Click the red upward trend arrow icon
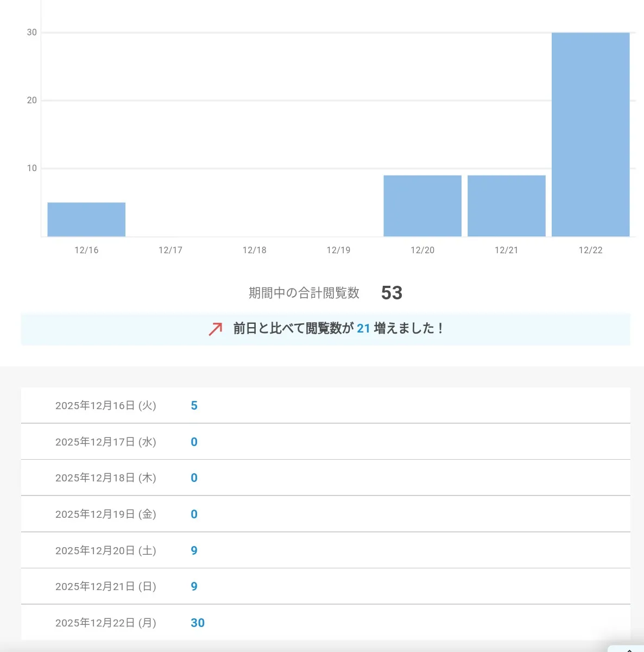 point(216,329)
